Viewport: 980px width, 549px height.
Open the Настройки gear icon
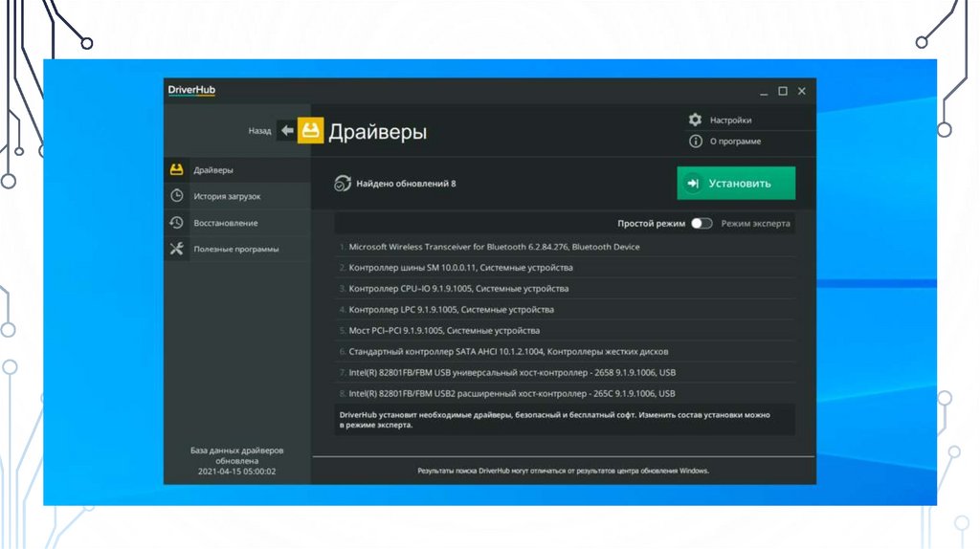click(695, 120)
